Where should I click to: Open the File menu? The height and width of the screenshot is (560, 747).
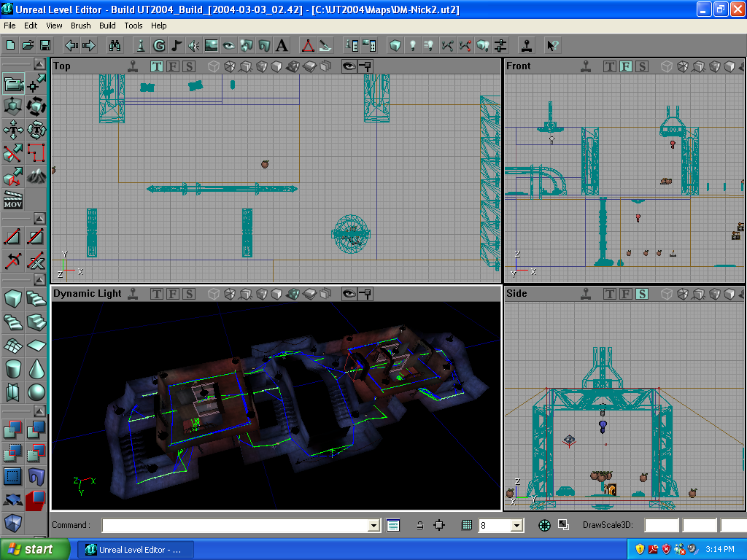[9, 26]
